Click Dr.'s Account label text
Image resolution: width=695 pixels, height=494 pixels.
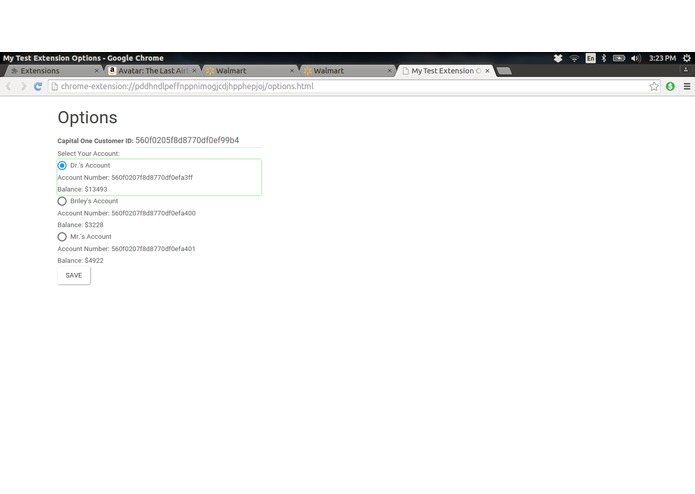[90, 165]
